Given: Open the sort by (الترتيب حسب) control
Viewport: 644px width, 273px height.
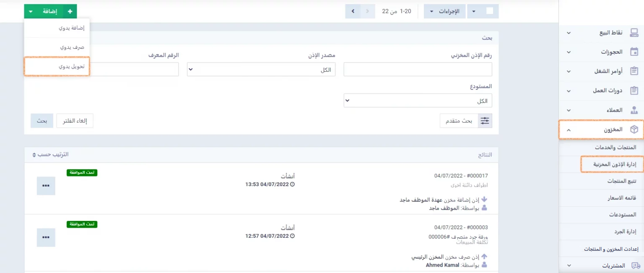Looking at the screenshot, I should click(50, 155).
